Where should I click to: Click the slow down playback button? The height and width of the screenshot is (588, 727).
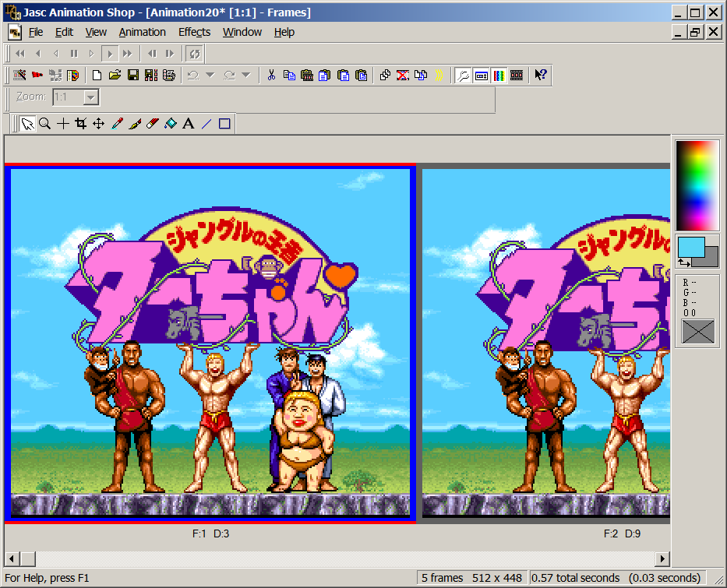(x=152, y=54)
